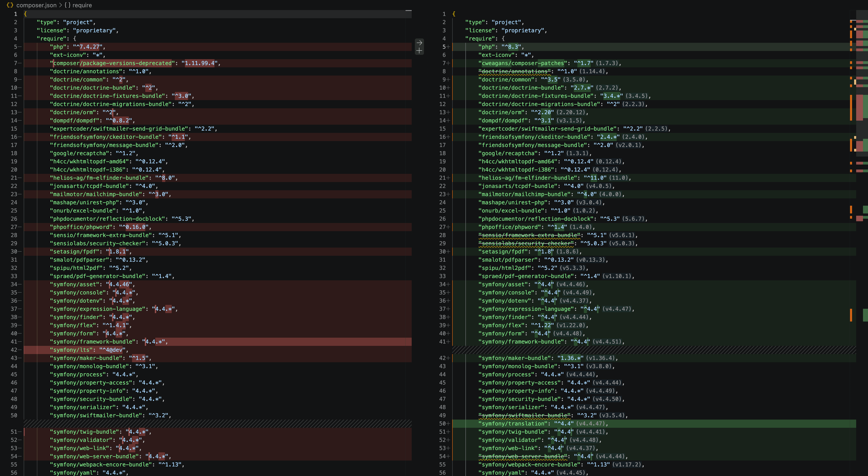Click "2.4.*" ckeditor-bundle version in right pane
The image size is (868, 476).
pyautogui.click(x=608, y=137)
